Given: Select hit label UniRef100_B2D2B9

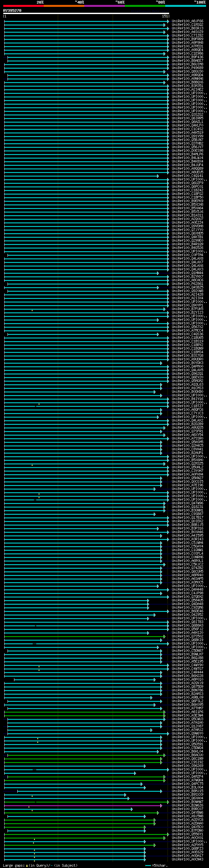Looking at the screenshot, I should pos(187,424).
